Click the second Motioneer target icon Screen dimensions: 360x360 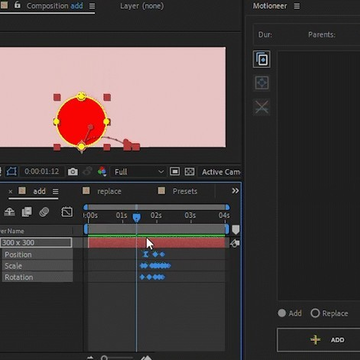[x=262, y=83]
